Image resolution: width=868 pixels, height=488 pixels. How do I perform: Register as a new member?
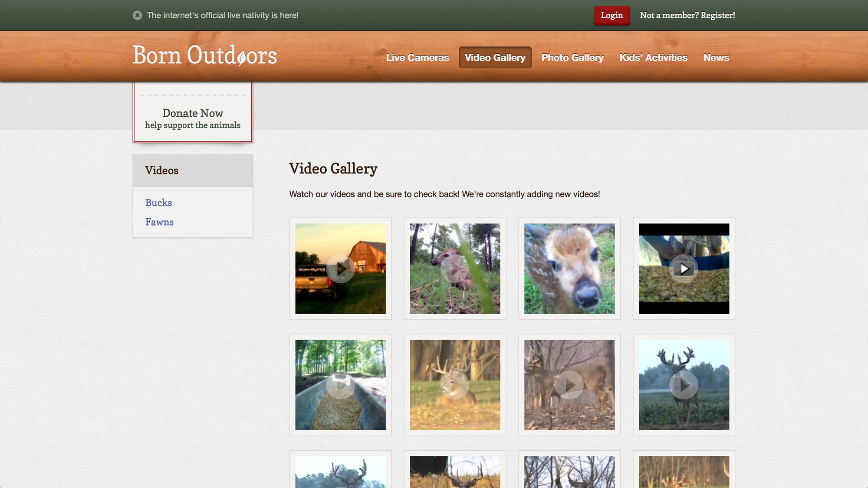[687, 15]
